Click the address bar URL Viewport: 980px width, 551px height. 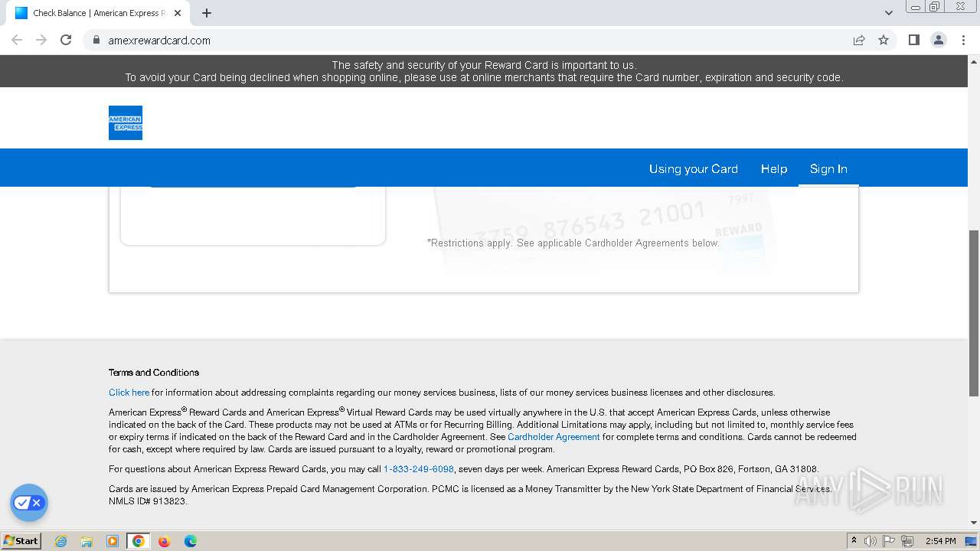[159, 41]
